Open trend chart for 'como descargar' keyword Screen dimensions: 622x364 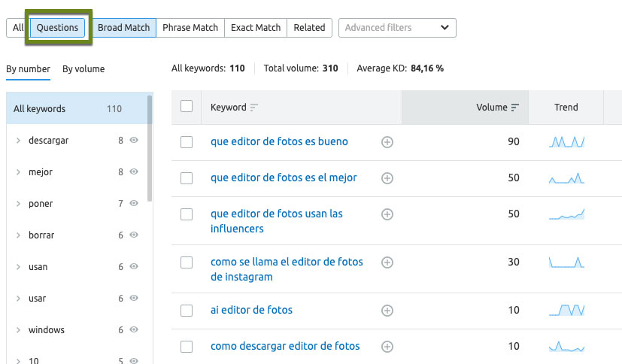coord(566,346)
